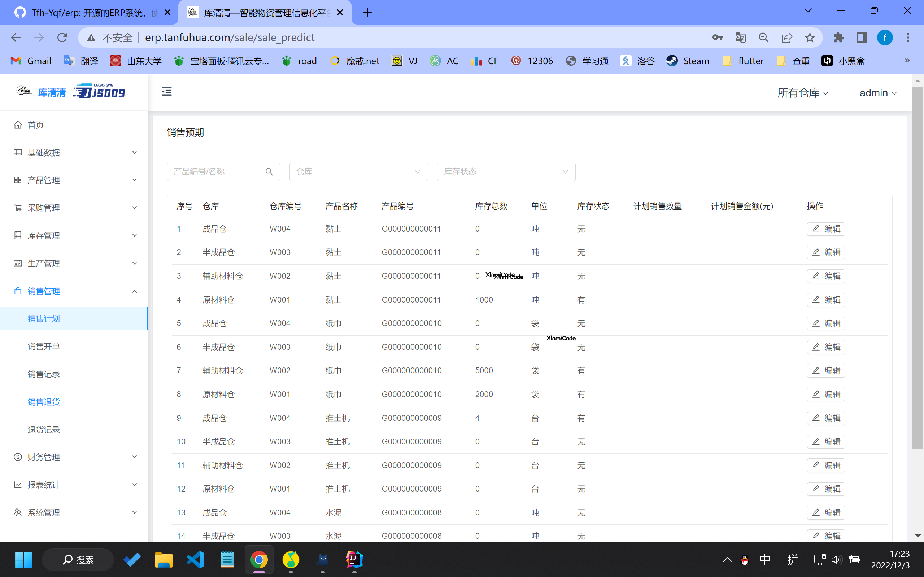Select the 首页 home icon in sidebar
The width and height of the screenshot is (924, 577).
click(x=18, y=124)
